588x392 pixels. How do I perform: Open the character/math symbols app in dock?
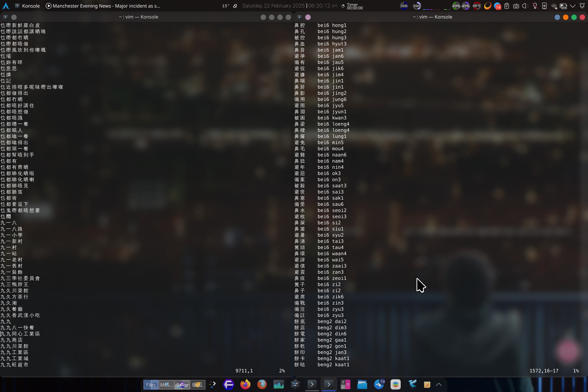pyautogui.click(x=345, y=385)
